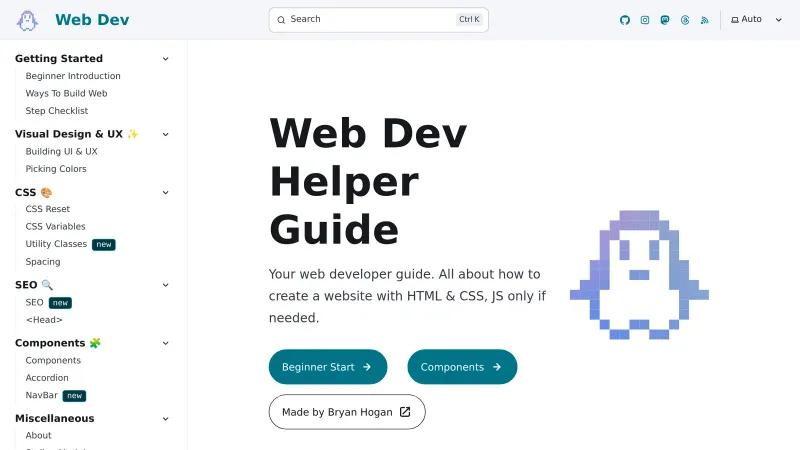Image resolution: width=800 pixels, height=450 pixels.
Task: Open the Made by Bryan Hogan link
Action: pyautogui.click(x=346, y=412)
